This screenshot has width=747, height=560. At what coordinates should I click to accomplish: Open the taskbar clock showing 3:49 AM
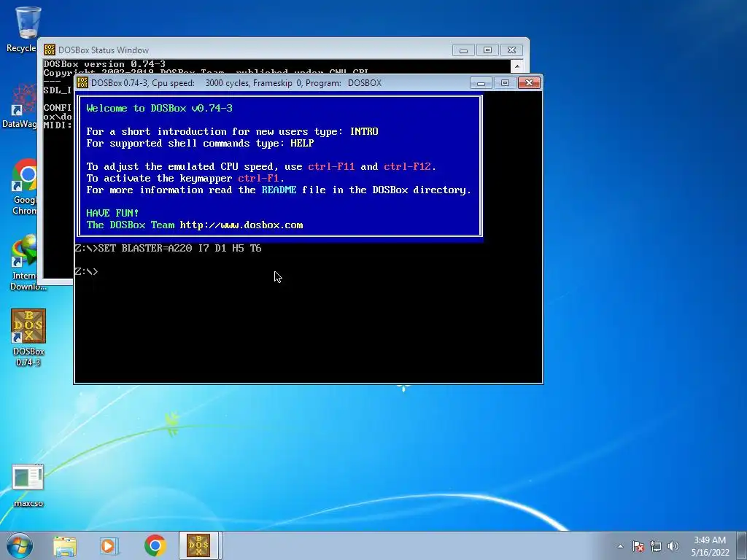coord(710,546)
